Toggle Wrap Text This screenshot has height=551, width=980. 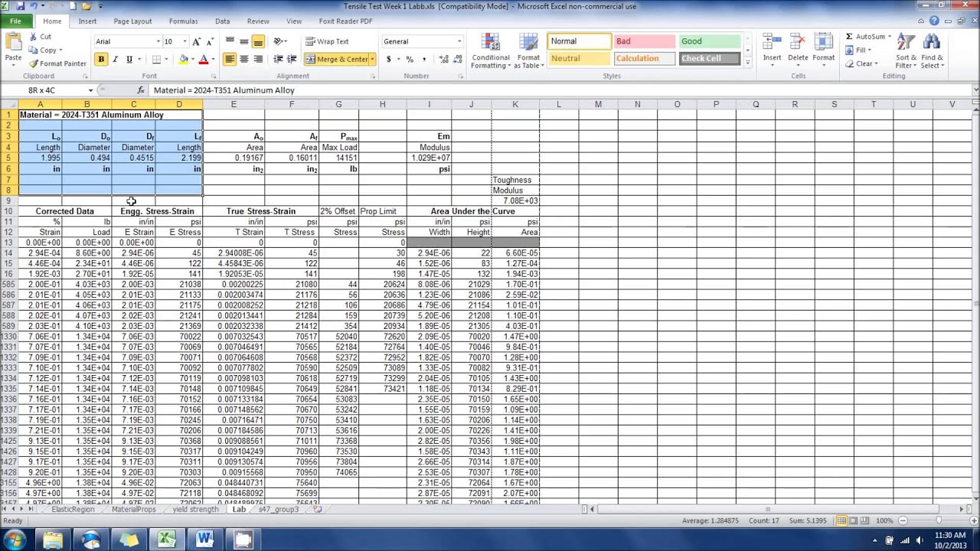click(327, 41)
